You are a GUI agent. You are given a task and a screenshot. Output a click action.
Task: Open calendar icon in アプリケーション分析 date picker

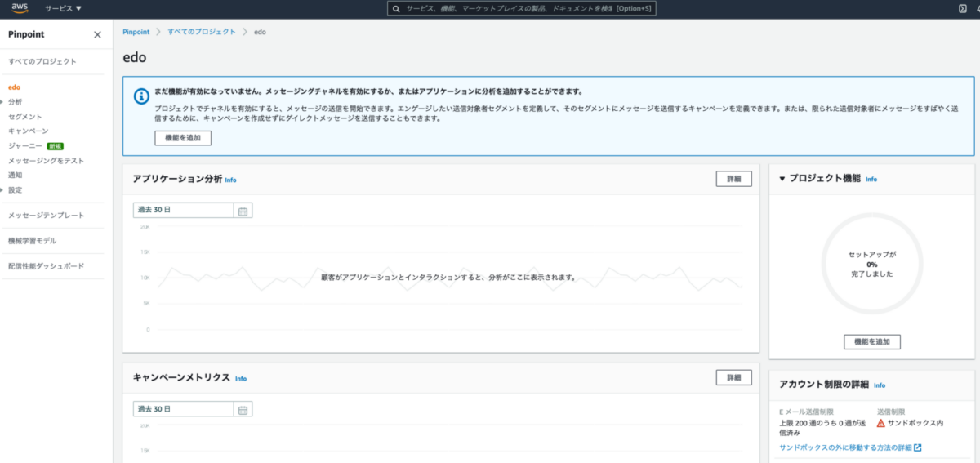243,211
